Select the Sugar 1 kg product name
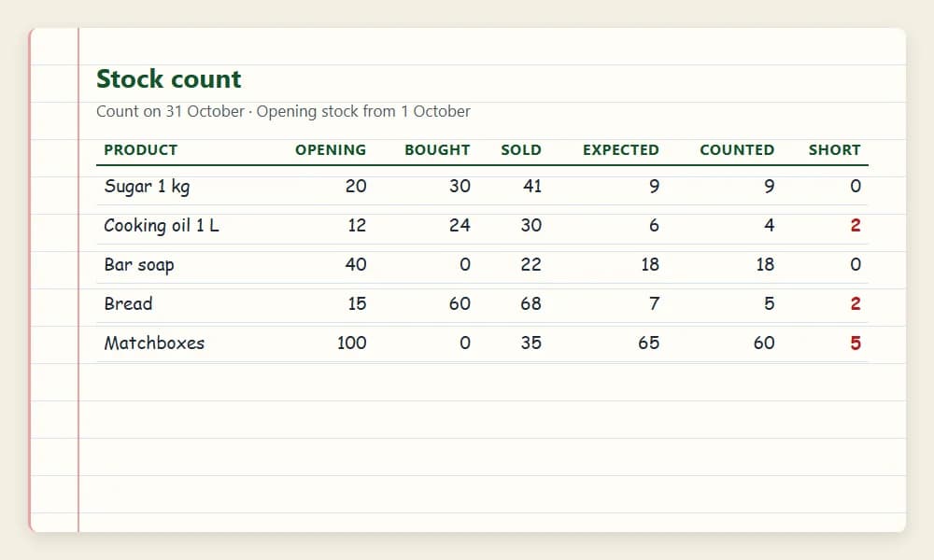This screenshot has width=934, height=560. [x=148, y=187]
